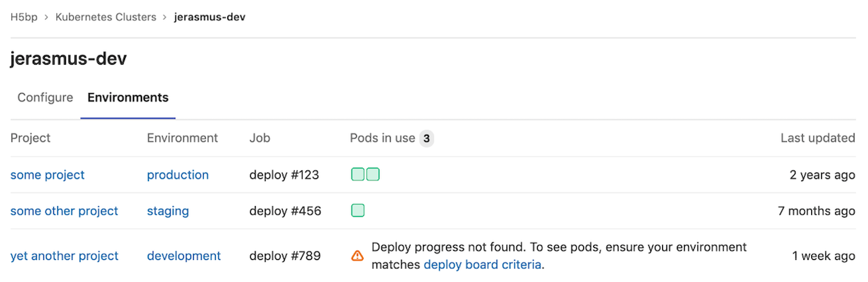The image size is (868, 282).
Task: Open the staging environment link
Action: (x=168, y=211)
